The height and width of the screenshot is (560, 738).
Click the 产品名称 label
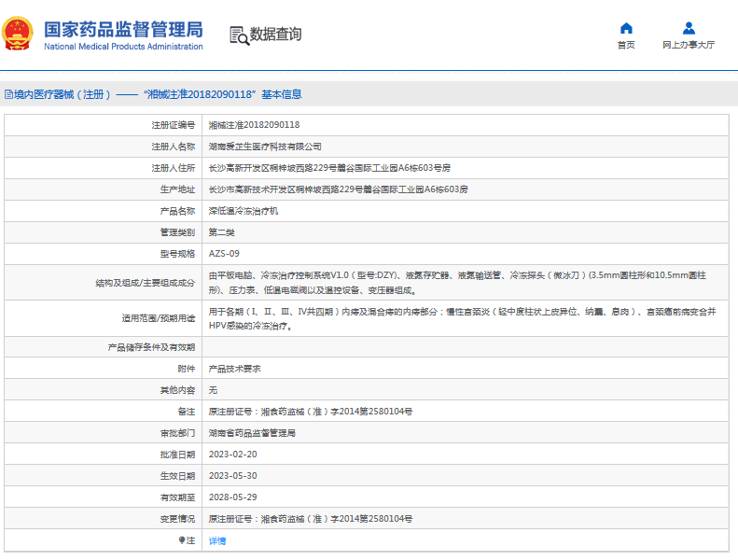pyautogui.click(x=177, y=211)
